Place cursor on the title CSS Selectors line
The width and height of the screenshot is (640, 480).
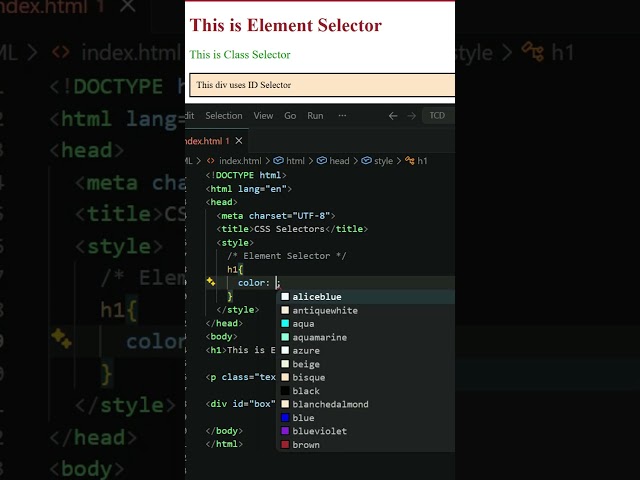pyautogui.click(x=292, y=229)
